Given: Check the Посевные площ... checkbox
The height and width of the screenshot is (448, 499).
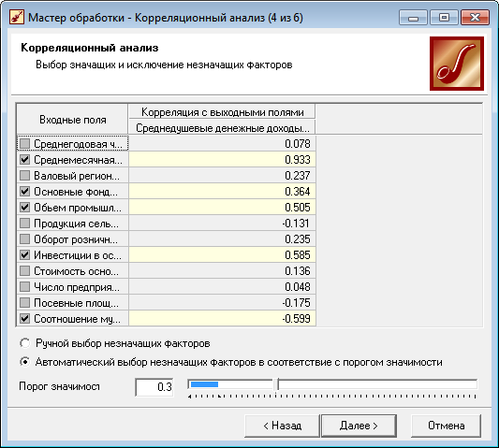Looking at the screenshot, I should click(25, 302).
